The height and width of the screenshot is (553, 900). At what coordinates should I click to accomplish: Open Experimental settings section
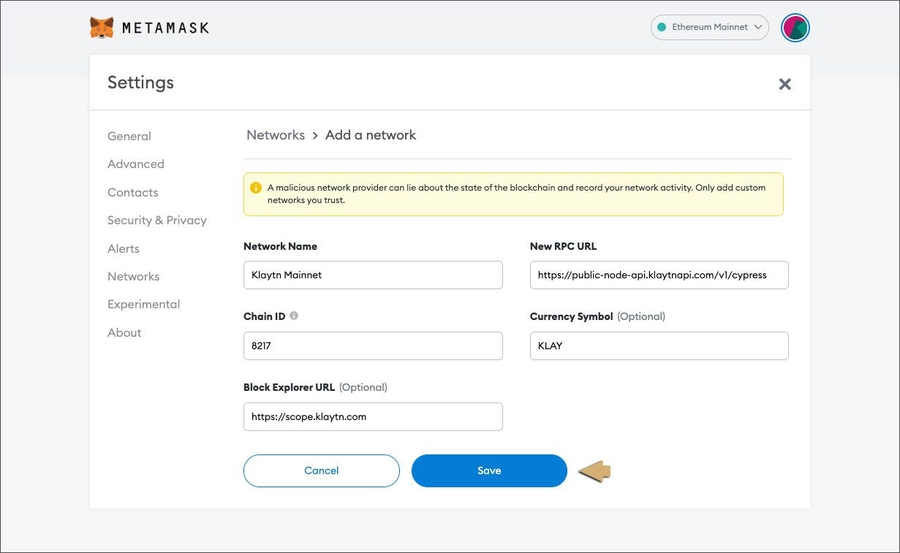(x=144, y=304)
